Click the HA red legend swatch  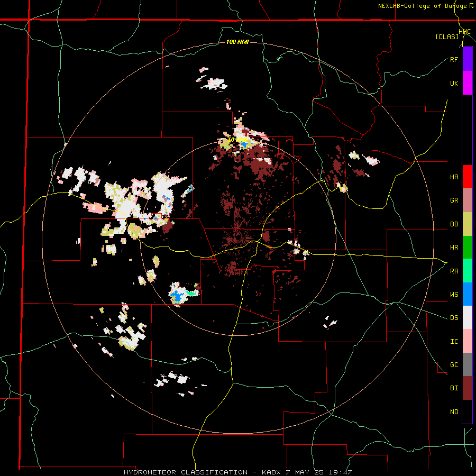coord(467,177)
